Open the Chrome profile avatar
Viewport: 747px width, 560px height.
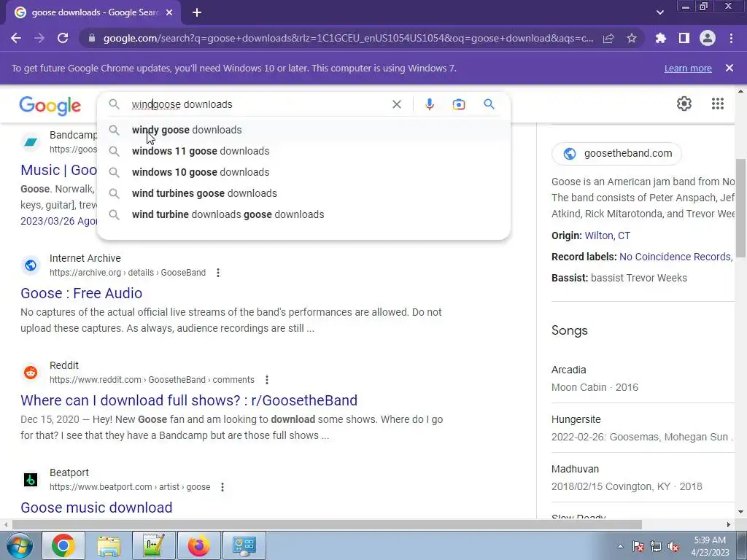[708, 38]
